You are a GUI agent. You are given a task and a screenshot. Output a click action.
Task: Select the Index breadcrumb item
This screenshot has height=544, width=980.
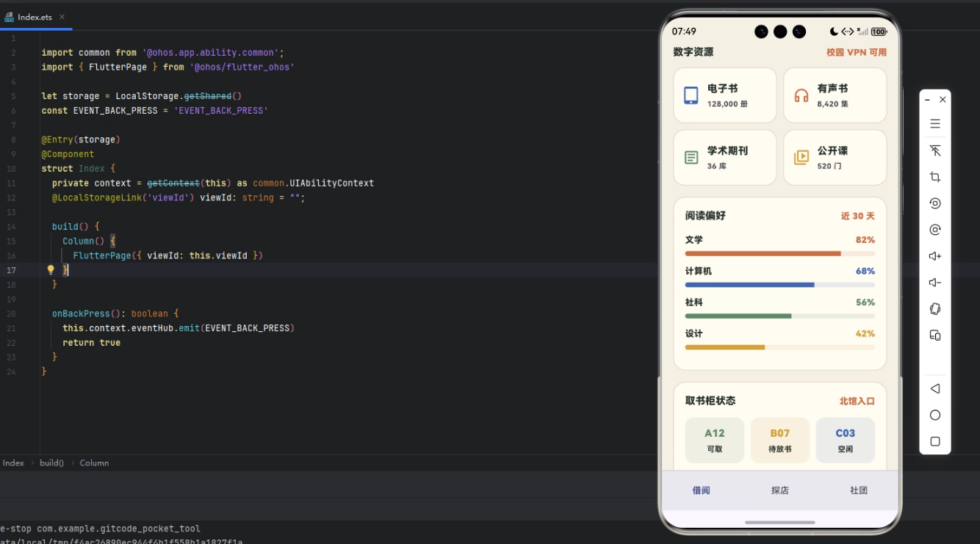tap(13, 463)
